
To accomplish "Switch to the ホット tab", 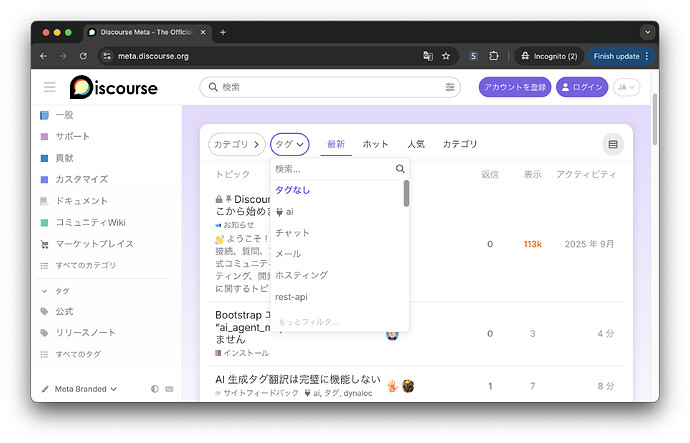I will point(375,144).
